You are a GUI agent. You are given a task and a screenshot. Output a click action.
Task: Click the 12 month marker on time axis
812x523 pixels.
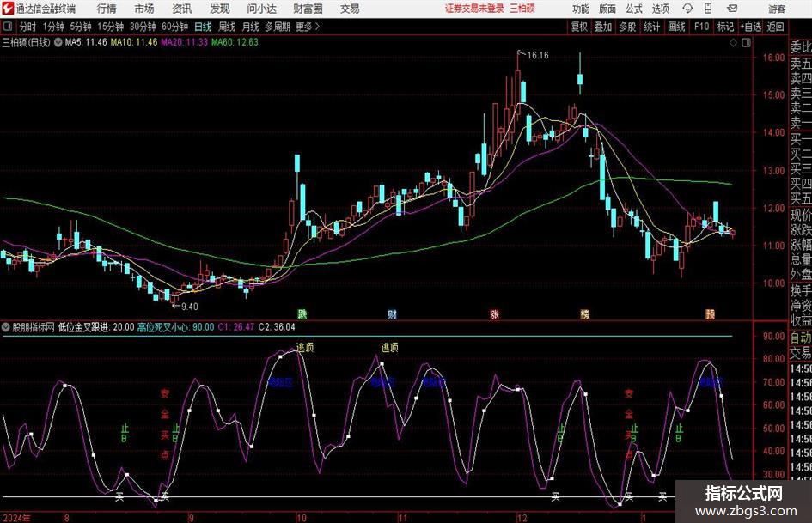522,518
